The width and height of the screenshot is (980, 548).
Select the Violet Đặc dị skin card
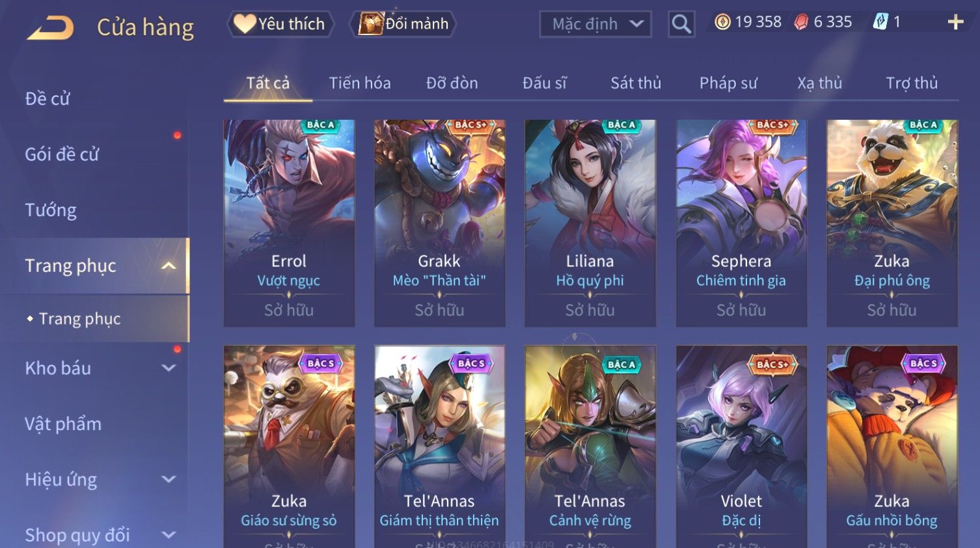741,446
